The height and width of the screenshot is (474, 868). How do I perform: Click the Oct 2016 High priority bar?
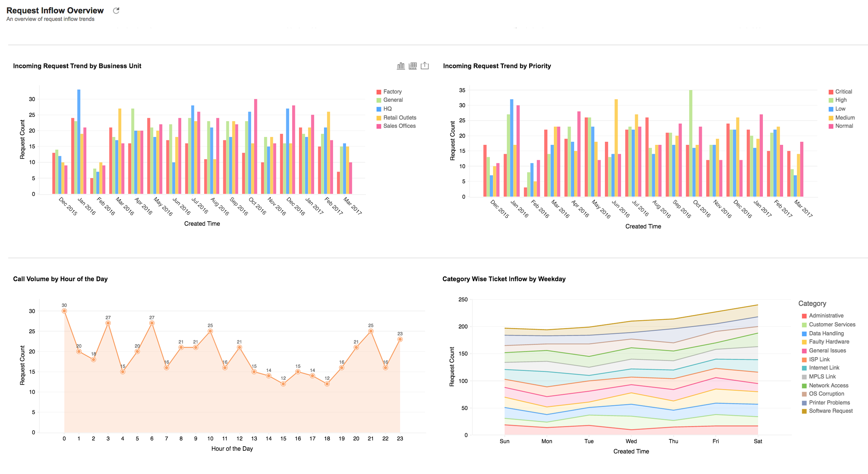(691, 144)
